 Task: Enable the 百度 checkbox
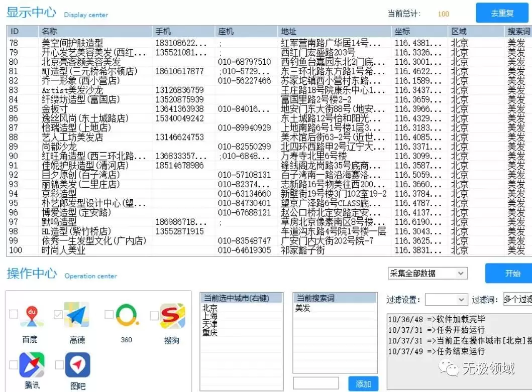click(x=14, y=314)
